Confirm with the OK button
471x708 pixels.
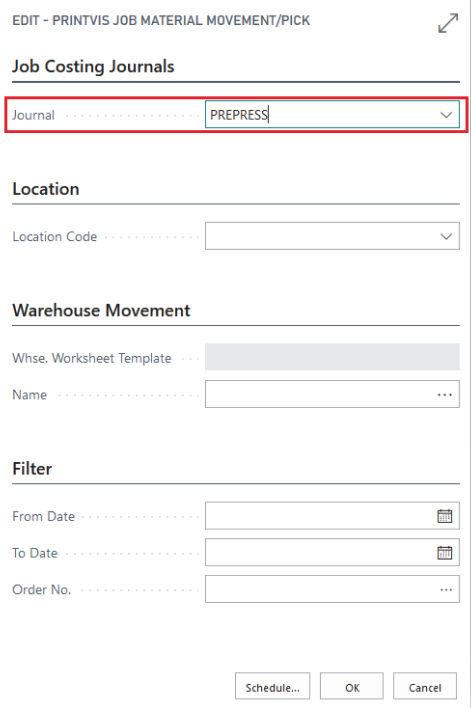pos(352,687)
